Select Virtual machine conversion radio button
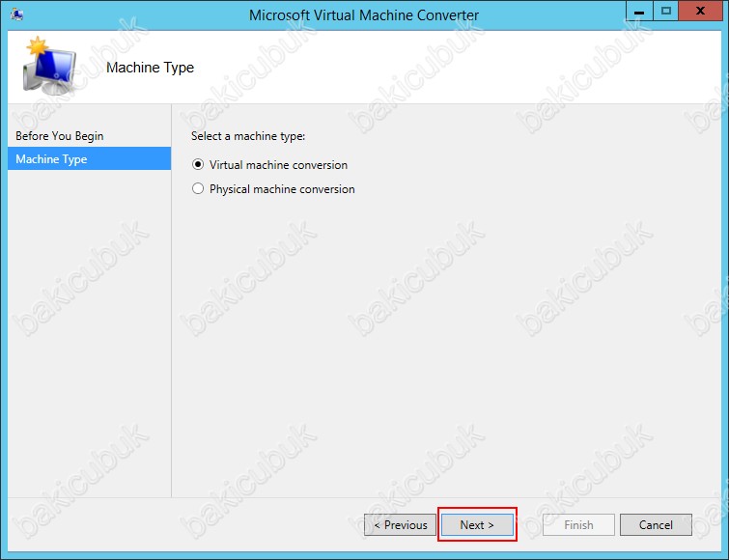The width and height of the screenshot is (729, 560). (198, 164)
